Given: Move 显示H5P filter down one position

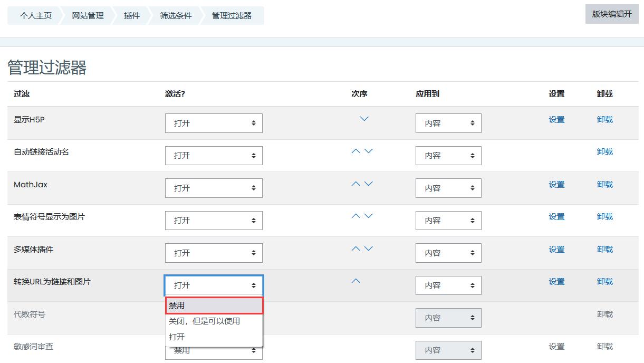Looking at the screenshot, I should (364, 119).
